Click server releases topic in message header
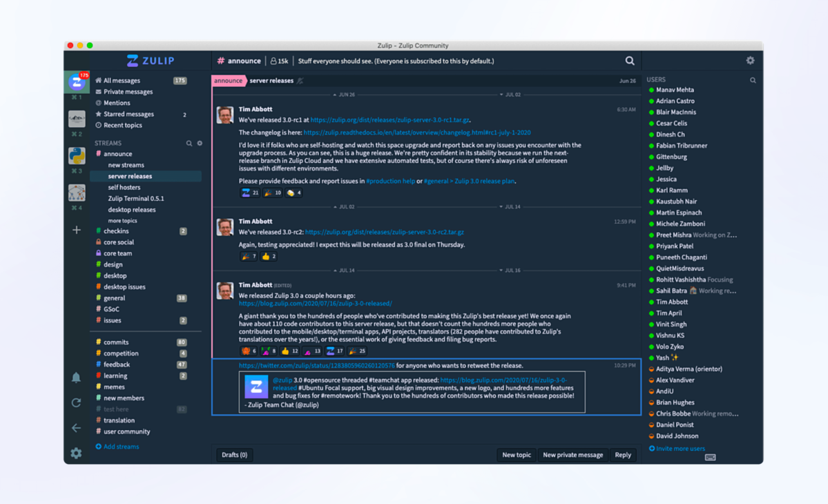This screenshot has width=828, height=504. 271,81
